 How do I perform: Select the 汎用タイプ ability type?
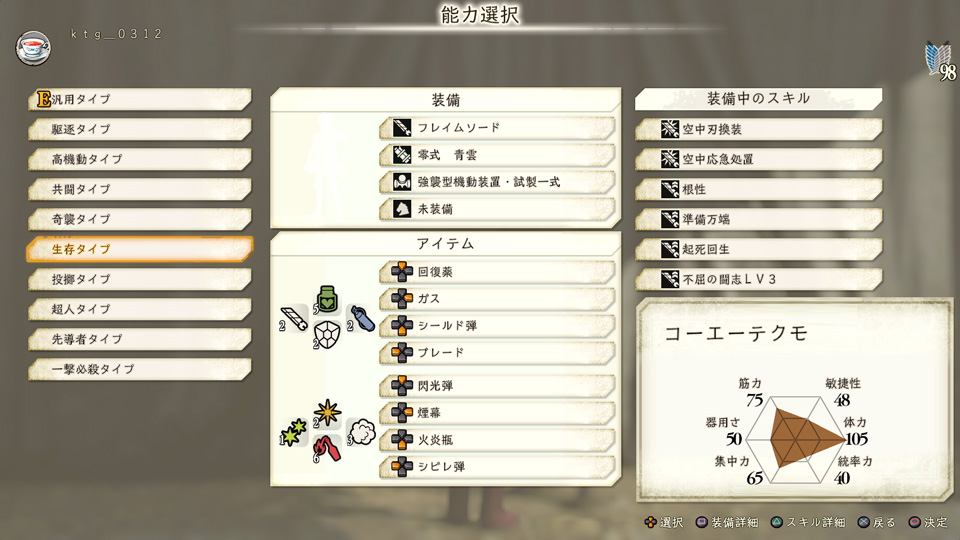coord(140,99)
